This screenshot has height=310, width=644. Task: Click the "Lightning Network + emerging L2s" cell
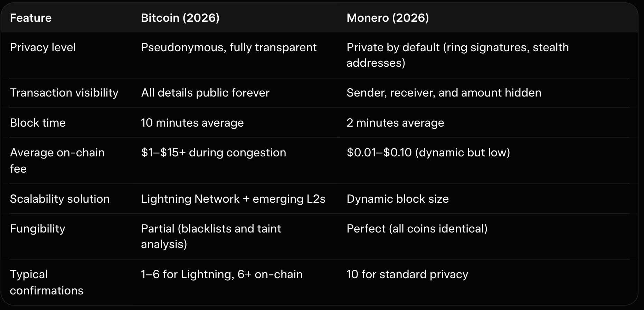tap(233, 199)
